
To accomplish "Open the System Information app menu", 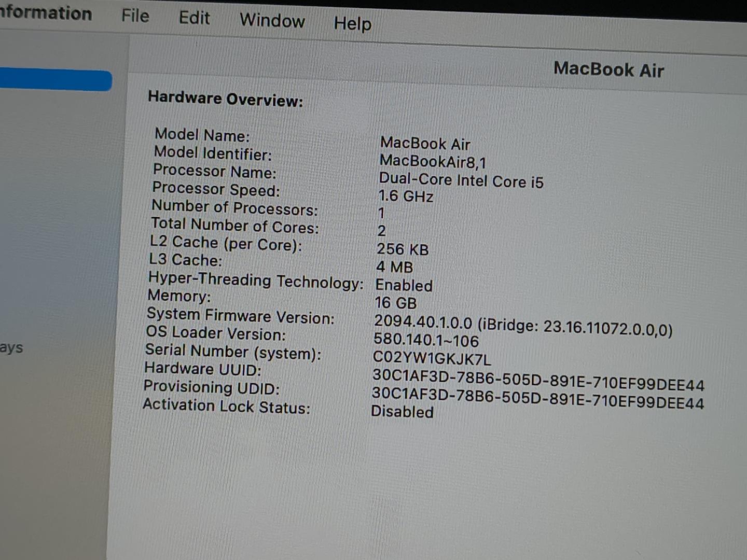I will [x=46, y=12].
